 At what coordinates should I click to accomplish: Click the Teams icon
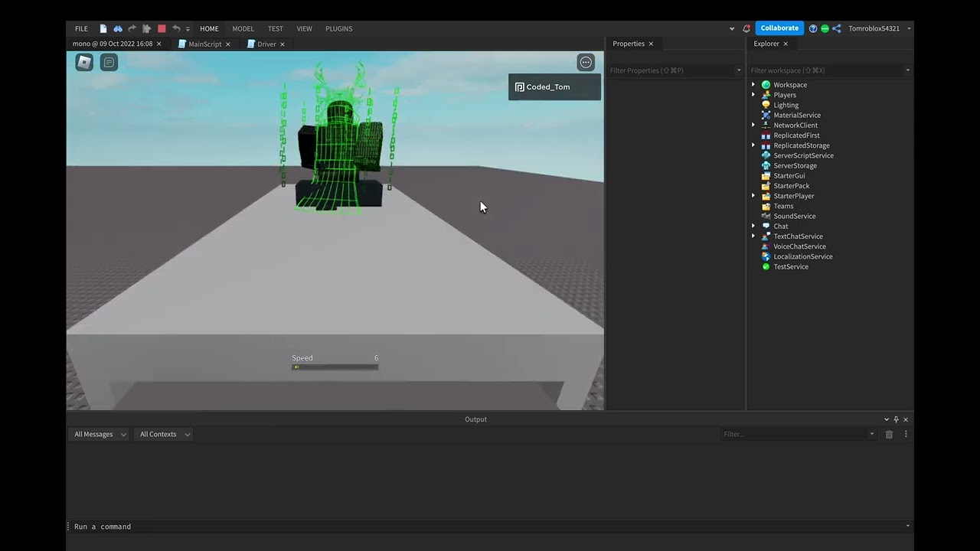(766, 206)
